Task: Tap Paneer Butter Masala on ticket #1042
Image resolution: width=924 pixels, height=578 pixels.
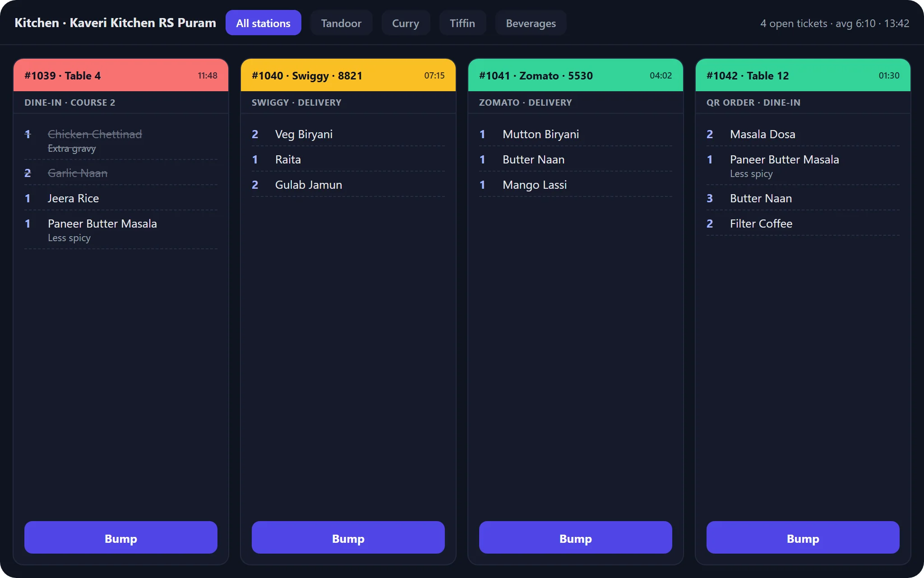Action: [x=803, y=166]
